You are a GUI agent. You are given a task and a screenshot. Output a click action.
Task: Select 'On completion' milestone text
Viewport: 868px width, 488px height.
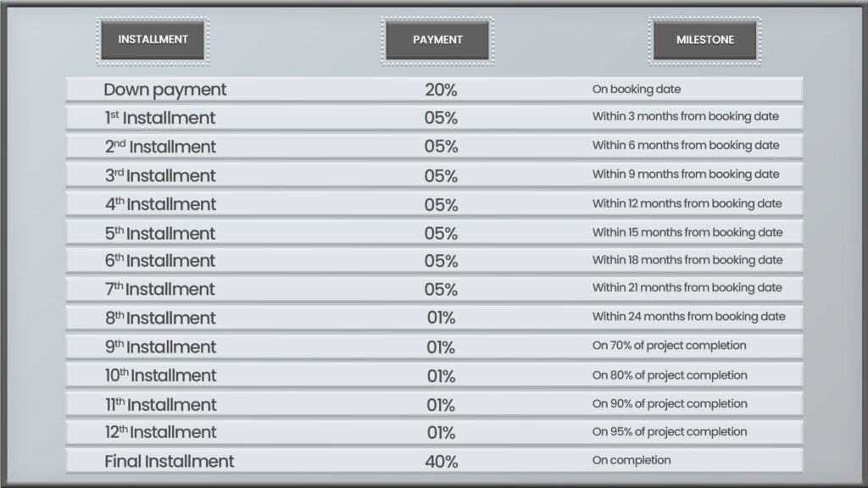[632, 460]
